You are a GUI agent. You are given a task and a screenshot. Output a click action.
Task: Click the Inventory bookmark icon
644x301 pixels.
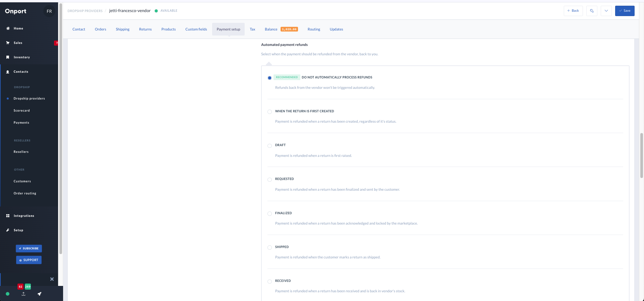point(8,57)
